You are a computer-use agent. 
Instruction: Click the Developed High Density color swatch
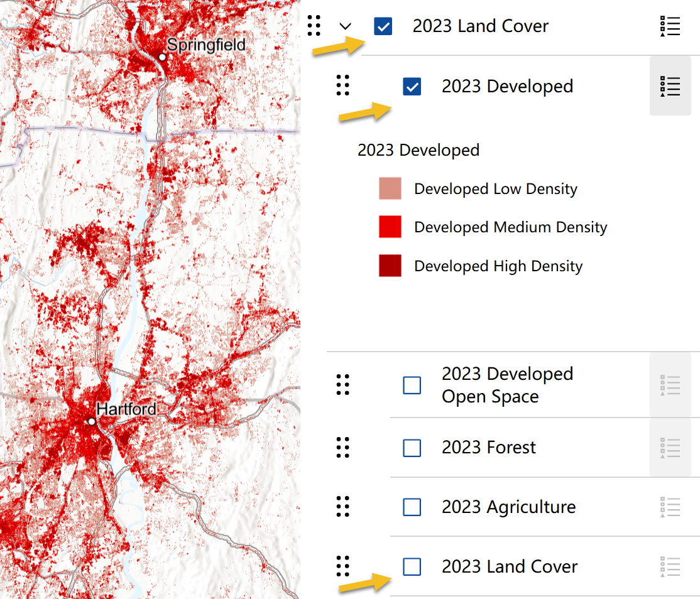pyautogui.click(x=390, y=266)
